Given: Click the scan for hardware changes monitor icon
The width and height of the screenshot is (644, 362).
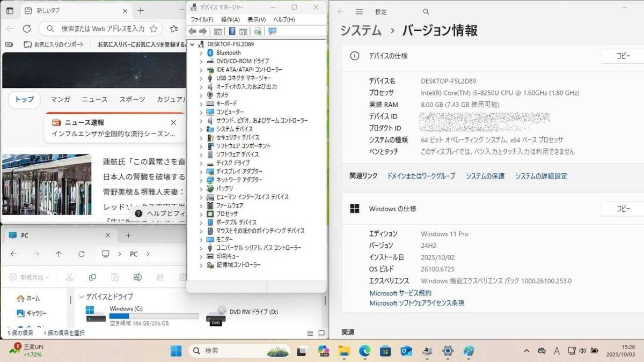Looking at the screenshot, I should tap(272, 31).
